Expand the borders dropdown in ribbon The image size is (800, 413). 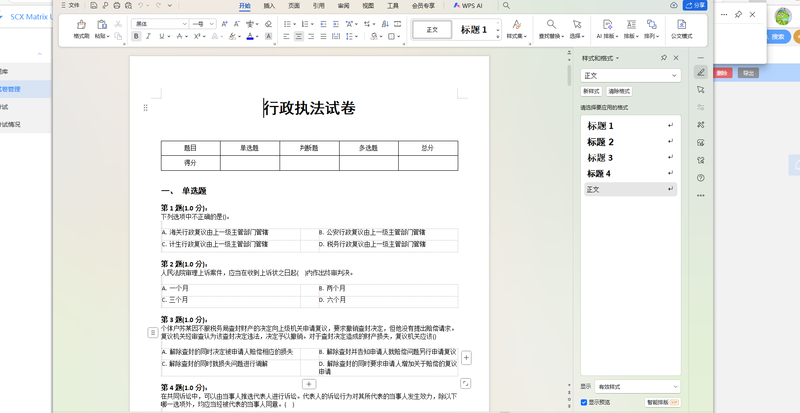click(398, 36)
